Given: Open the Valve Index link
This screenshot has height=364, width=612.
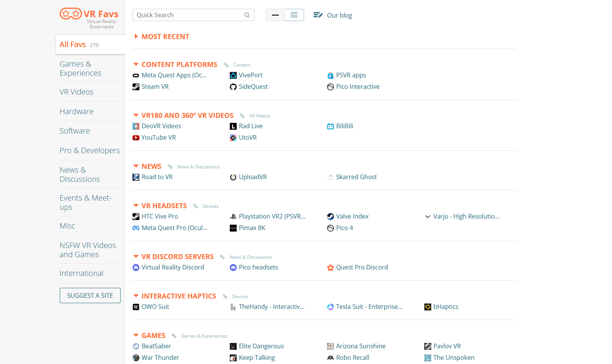Looking at the screenshot, I should (x=352, y=217).
